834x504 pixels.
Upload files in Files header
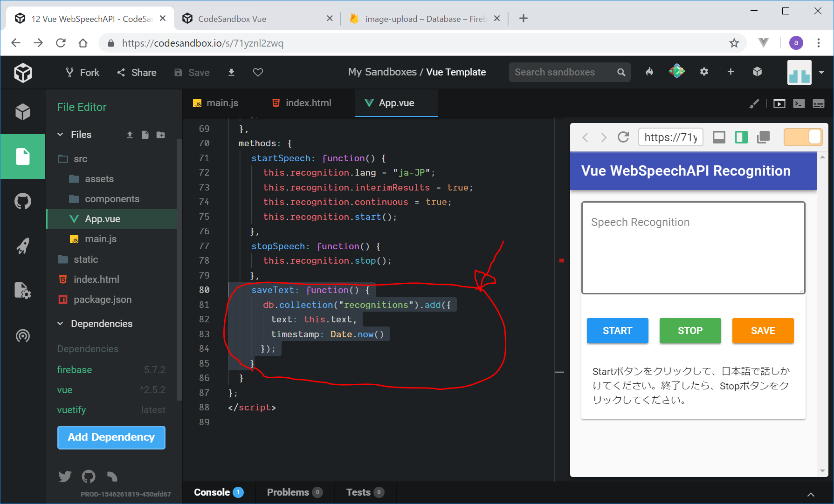pyautogui.click(x=130, y=135)
